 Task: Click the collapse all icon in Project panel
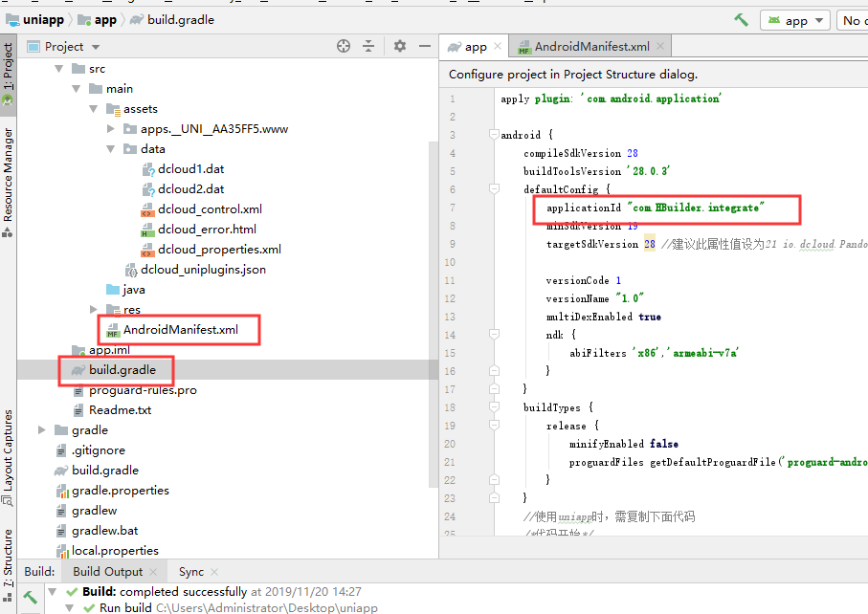click(x=368, y=47)
